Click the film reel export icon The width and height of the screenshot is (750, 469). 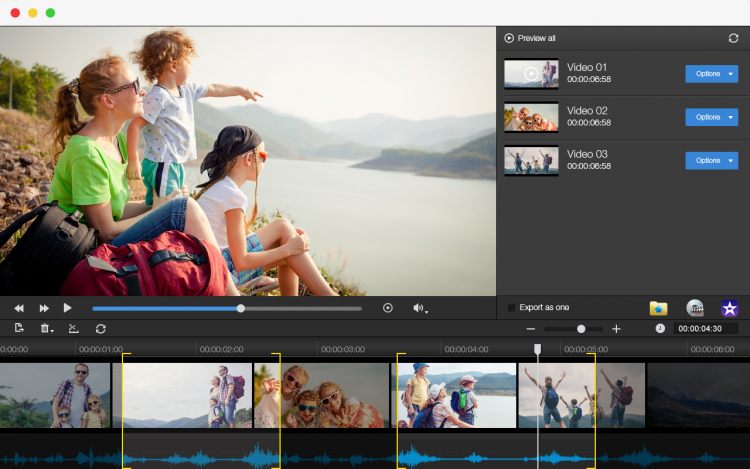pos(694,308)
